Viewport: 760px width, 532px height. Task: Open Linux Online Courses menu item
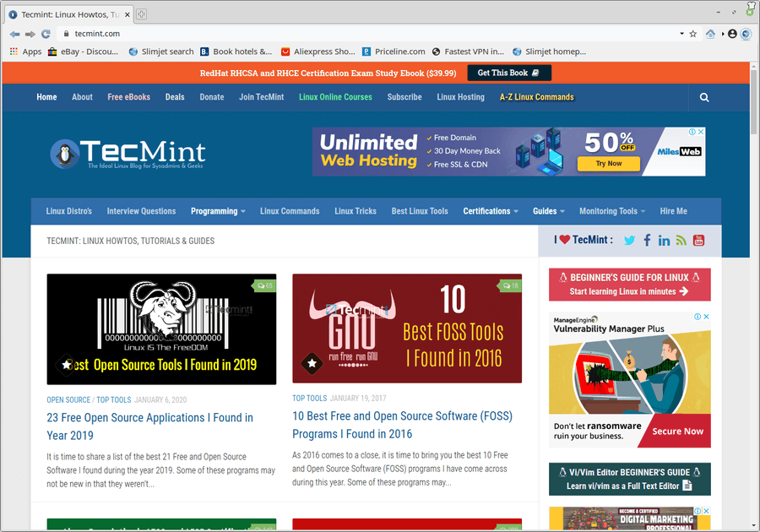pyautogui.click(x=335, y=97)
